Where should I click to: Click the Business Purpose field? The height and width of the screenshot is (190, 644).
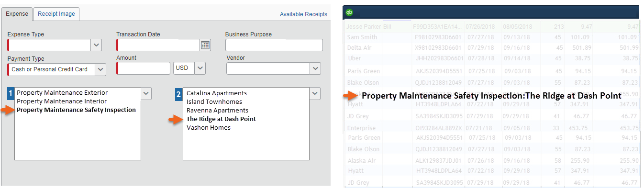point(274,45)
